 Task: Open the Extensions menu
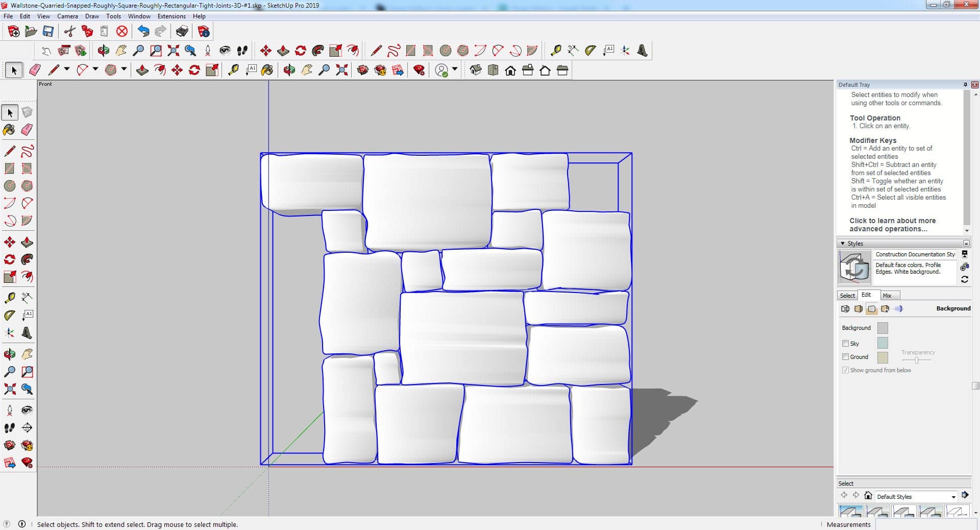pyautogui.click(x=171, y=16)
